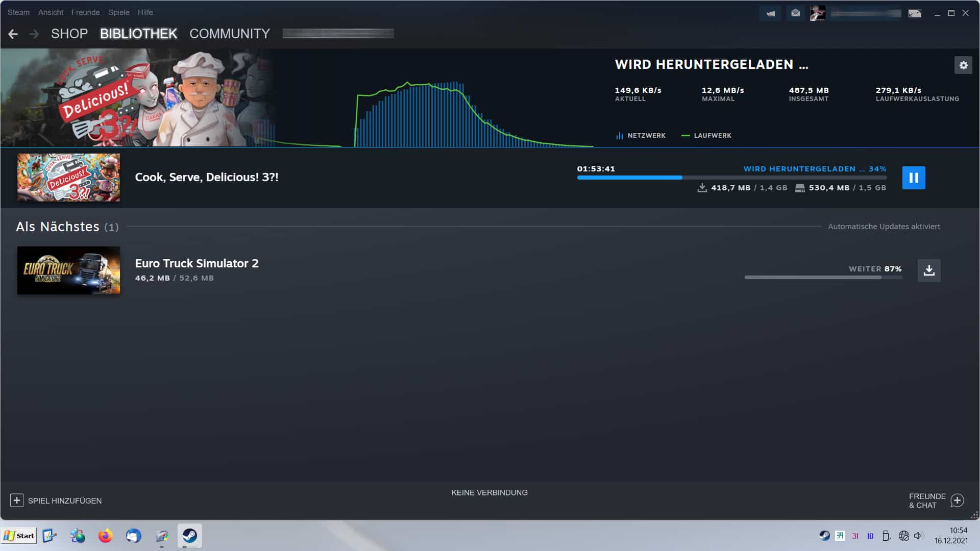Image resolution: width=980 pixels, height=551 pixels.
Task: Switch to the COMMUNITY tab
Action: pos(230,34)
